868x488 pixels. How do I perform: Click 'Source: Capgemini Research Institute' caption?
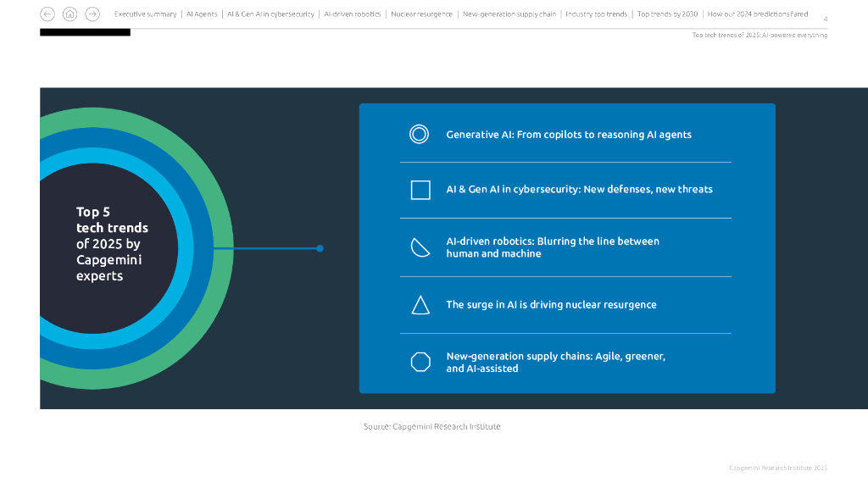pos(431,427)
